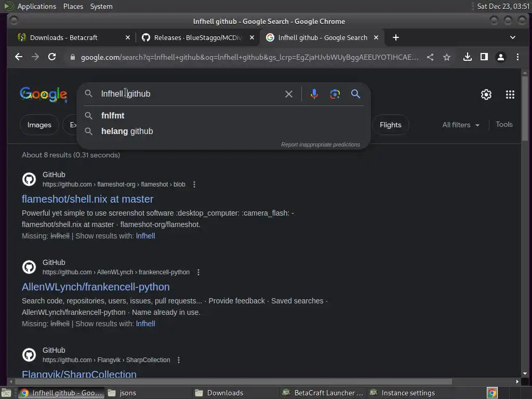
Task: Open Chrome three-dot menu
Action: click(x=517, y=57)
